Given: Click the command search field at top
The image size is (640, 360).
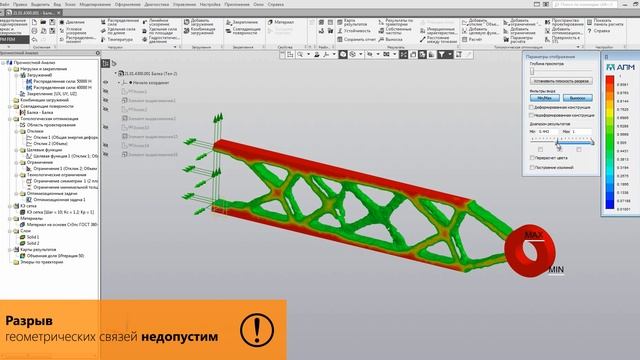Looking at the screenshot, I should (584, 4).
